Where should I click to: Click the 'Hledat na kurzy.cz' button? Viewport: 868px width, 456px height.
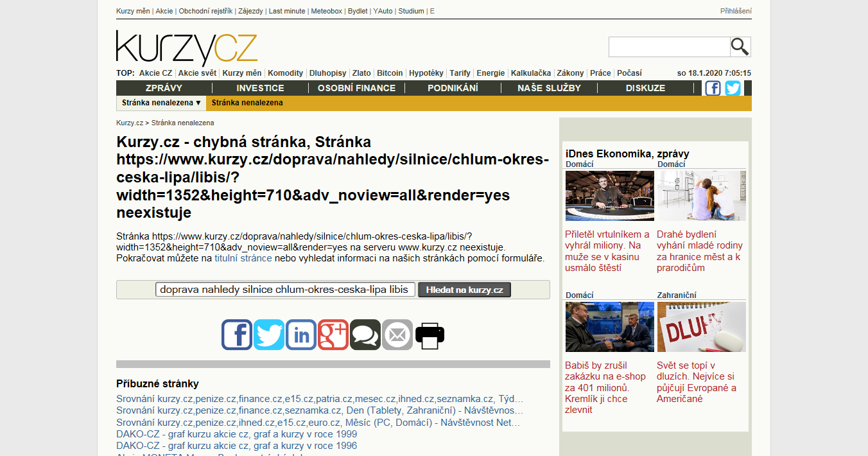(464, 290)
